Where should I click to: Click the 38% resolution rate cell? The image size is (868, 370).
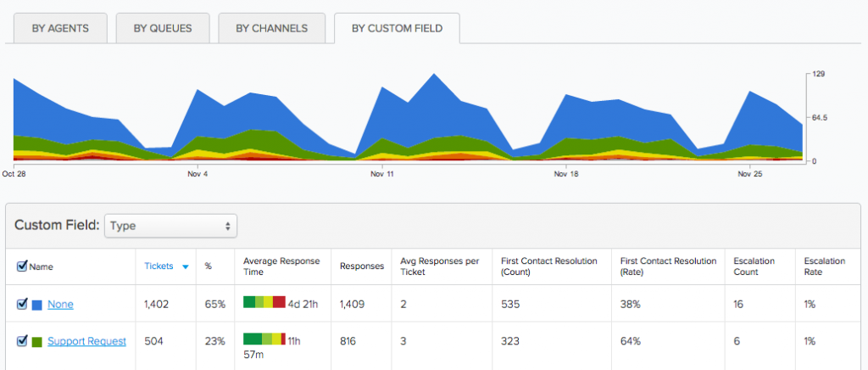coord(630,304)
